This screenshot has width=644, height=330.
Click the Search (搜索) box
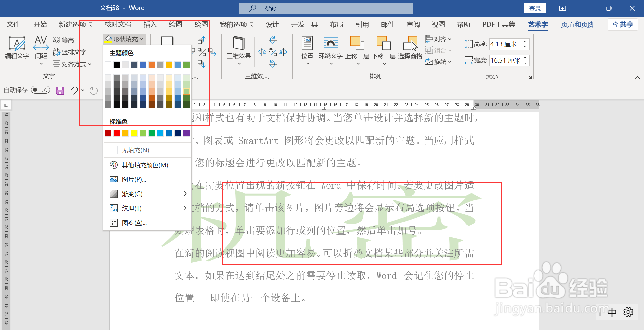pyautogui.click(x=326, y=8)
